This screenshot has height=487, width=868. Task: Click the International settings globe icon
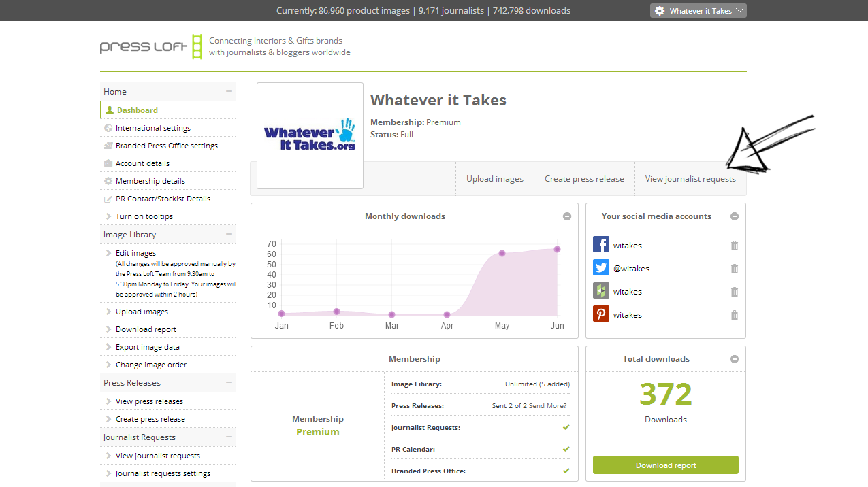click(x=108, y=128)
